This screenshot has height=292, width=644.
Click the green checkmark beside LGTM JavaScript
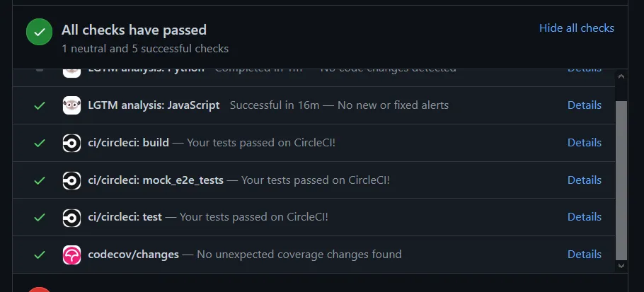click(x=40, y=105)
